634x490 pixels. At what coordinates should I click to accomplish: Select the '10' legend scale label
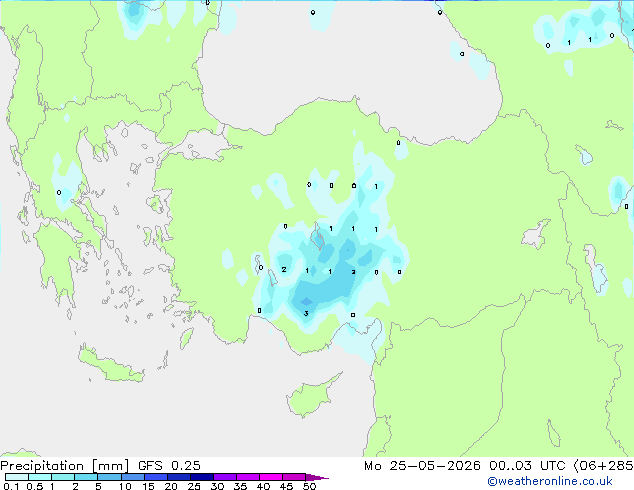coord(125,486)
